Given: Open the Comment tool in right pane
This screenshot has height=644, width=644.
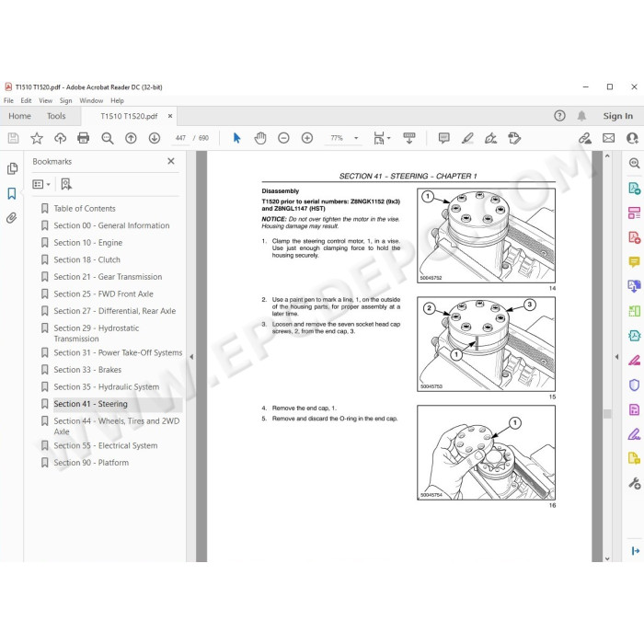Looking at the screenshot, I should click(634, 261).
